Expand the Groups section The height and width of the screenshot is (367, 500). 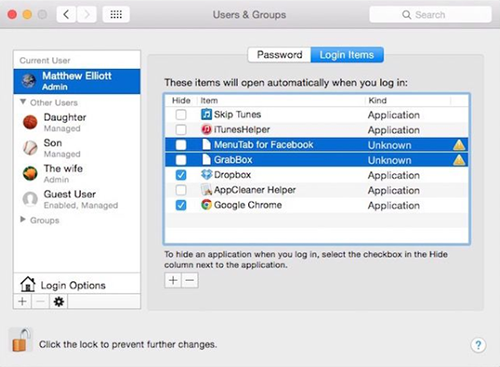pyautogui.click(x=23, y=219)
